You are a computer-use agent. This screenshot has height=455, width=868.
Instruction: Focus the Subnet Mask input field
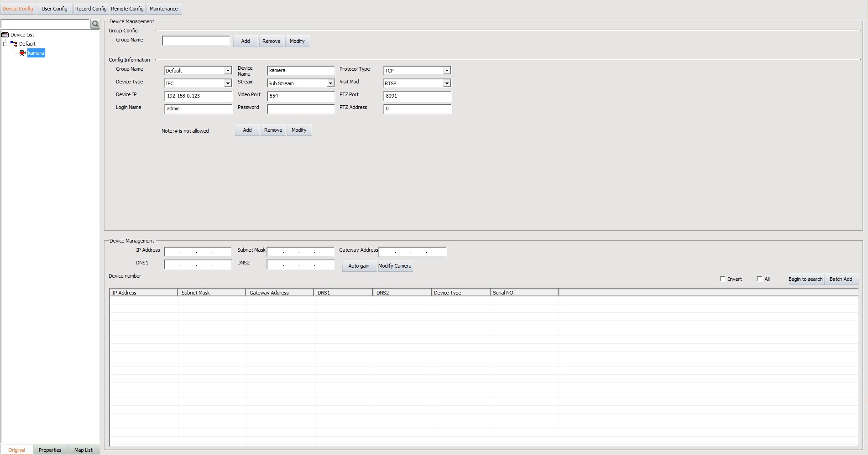[301, 252]
